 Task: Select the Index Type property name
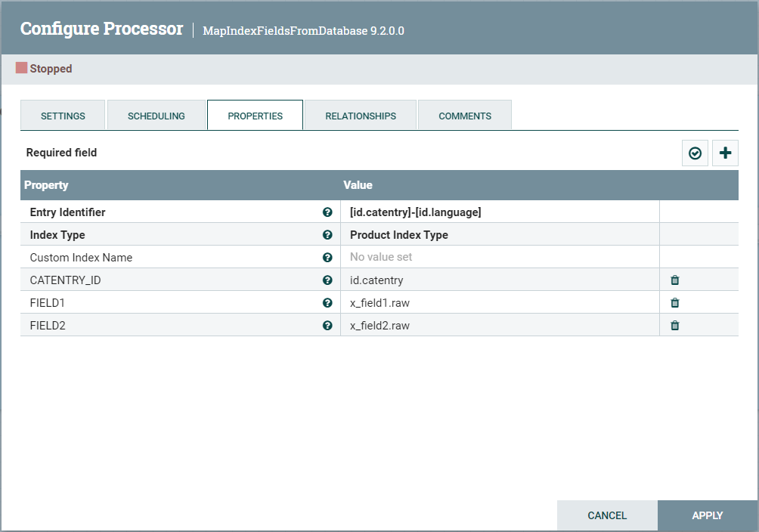point(57,235)
